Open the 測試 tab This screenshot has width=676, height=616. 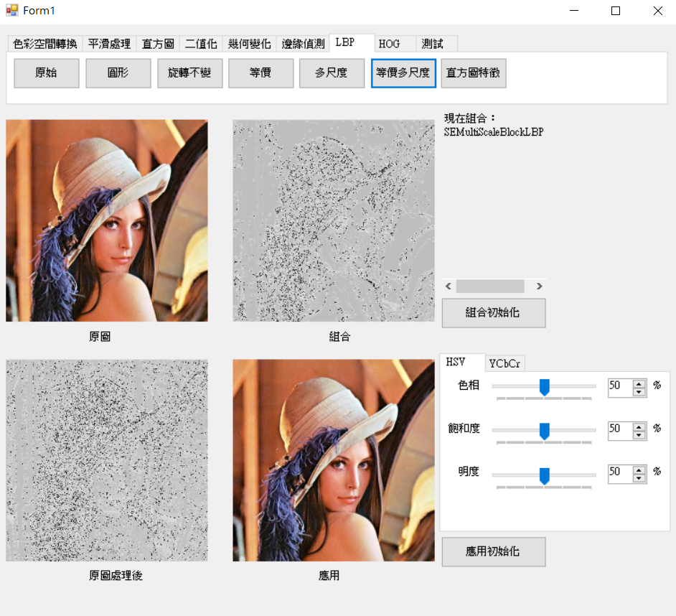point(436,44)
